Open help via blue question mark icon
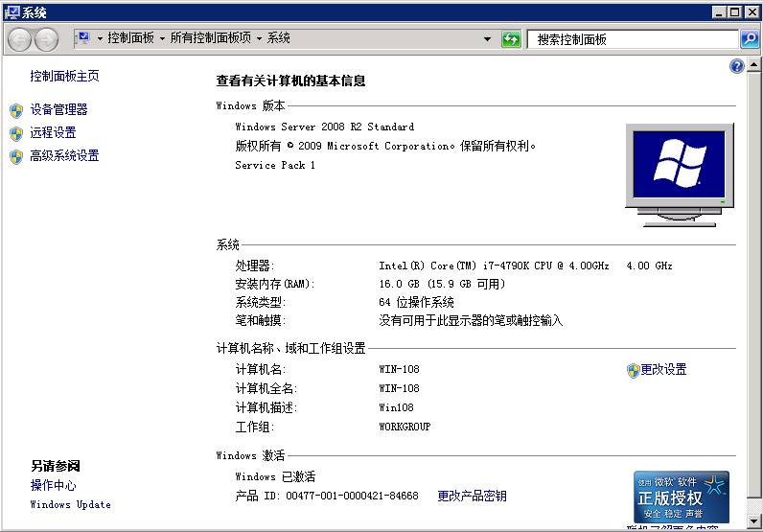 click(x=737, y=66)
